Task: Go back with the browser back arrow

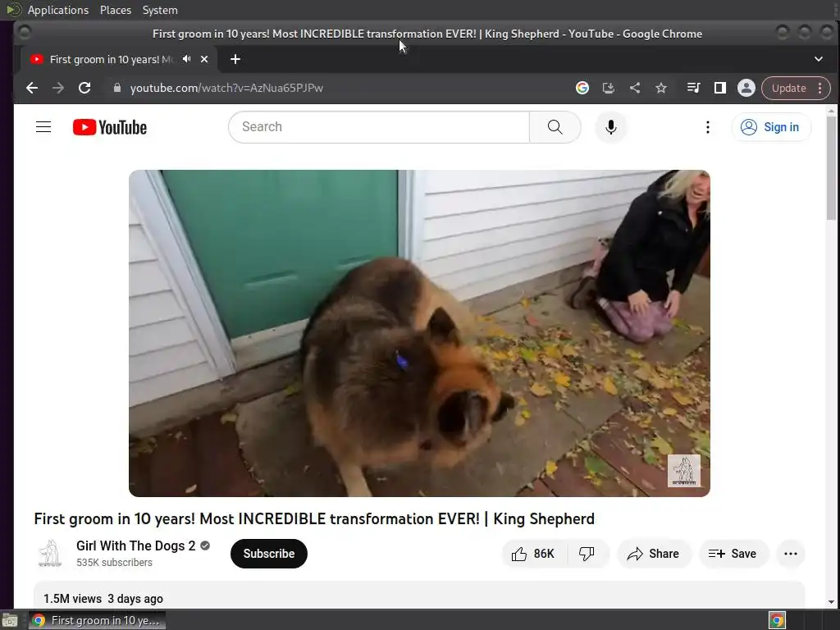Action: pos(32,88)
